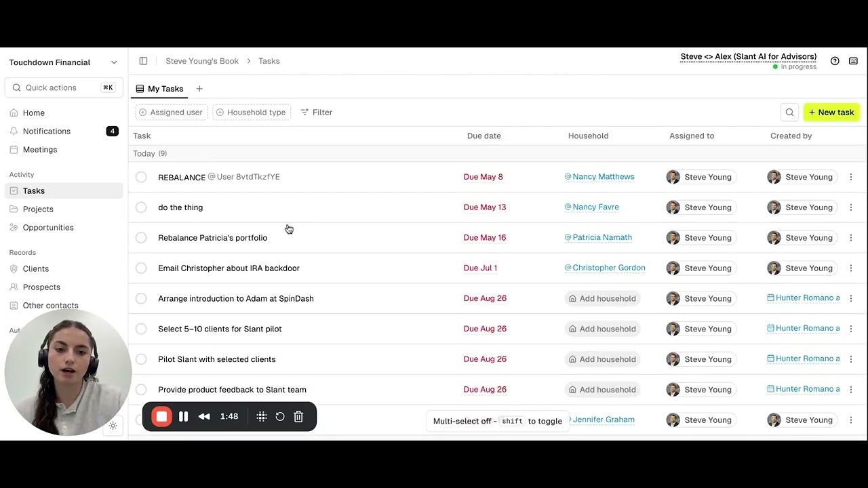Mark Arrange introduction to Adam complete
The height and width of the screenshot is (488, 868).
[x=141, y=298]
